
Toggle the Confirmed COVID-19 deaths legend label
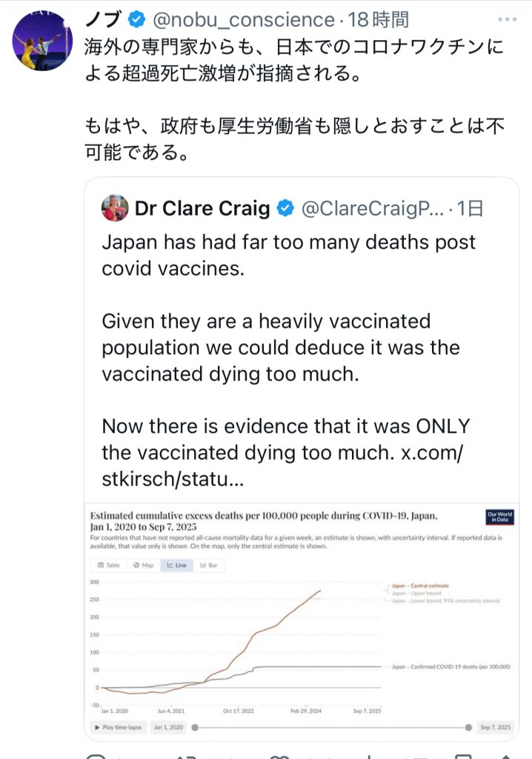pos(450,667)
